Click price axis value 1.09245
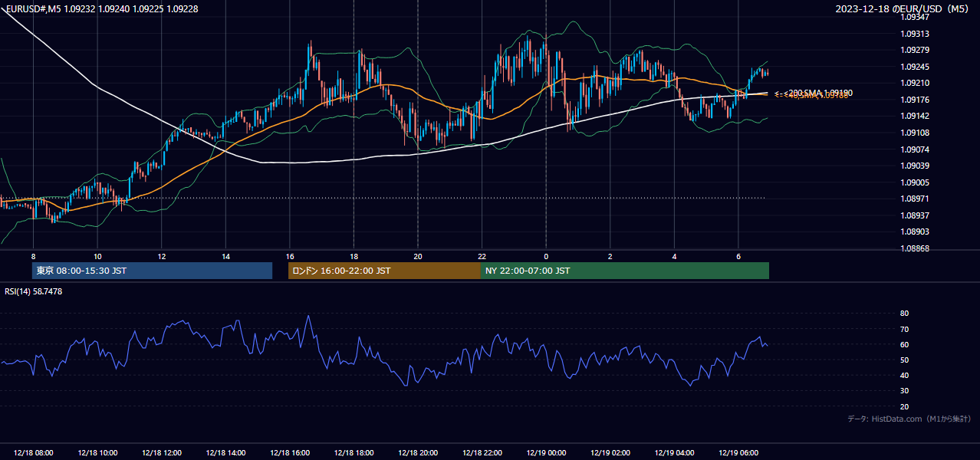980x460 pixels. point(914,67)
